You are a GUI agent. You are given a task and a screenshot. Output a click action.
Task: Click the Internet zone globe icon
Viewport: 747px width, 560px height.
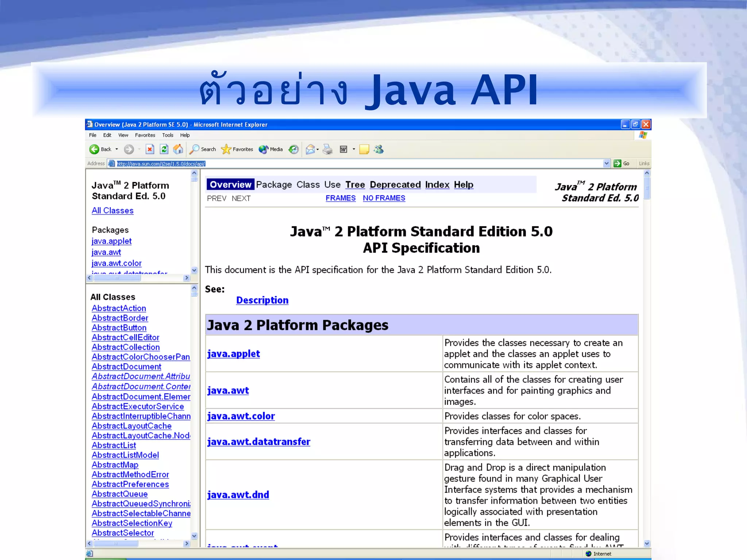[x=588, y=553]
